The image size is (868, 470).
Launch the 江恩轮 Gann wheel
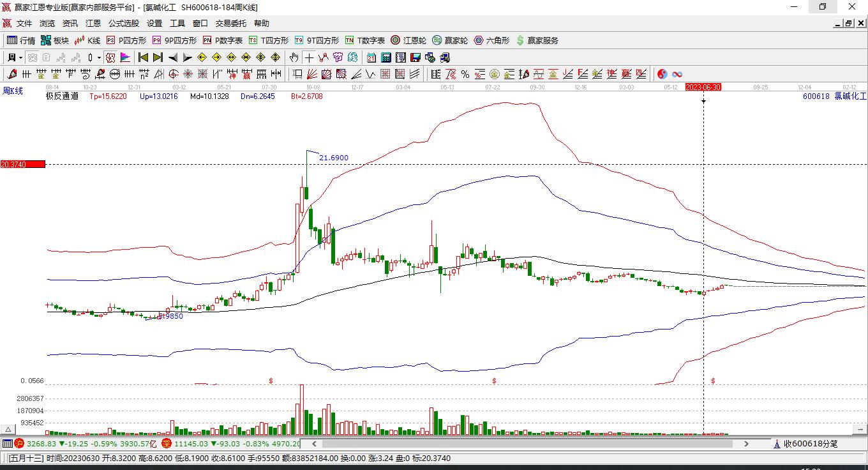pyautogui.click(x=408, y=40)
